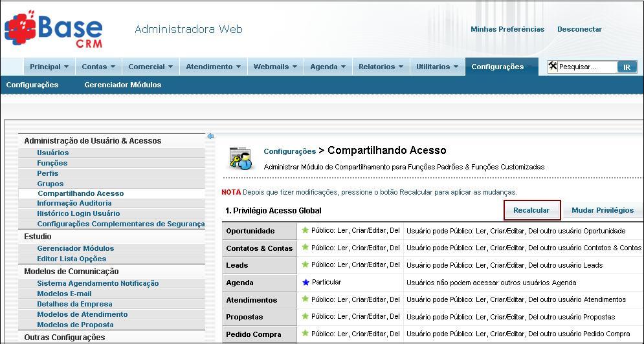Expand the Utilitarios dropdown menu
The image size is (644, 344).
click(437, 67)
